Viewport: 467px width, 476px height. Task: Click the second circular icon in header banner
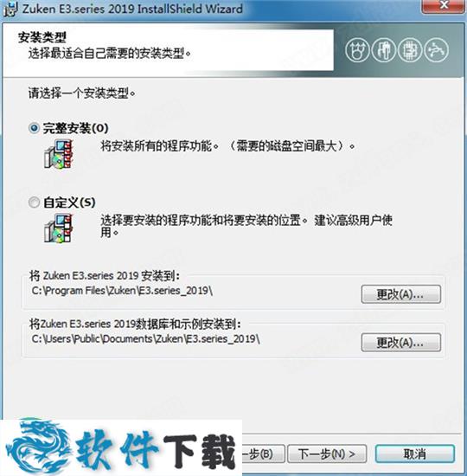click(x=384, y=50)
